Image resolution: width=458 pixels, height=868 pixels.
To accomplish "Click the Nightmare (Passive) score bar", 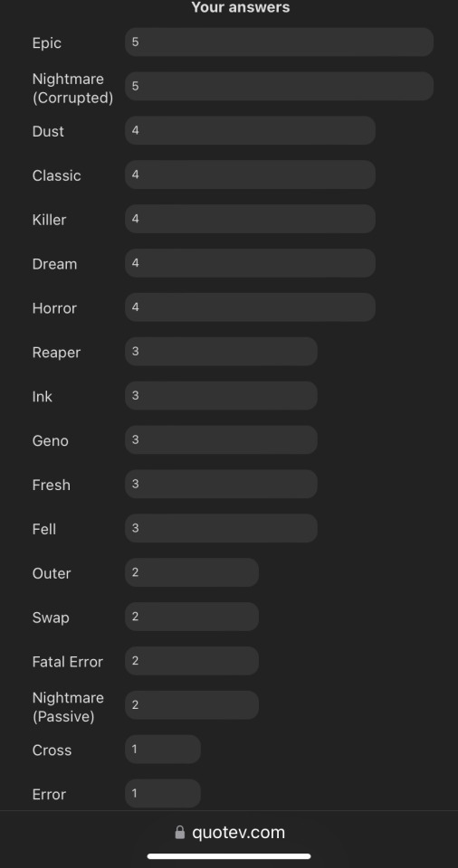I will tap(192, 705).
